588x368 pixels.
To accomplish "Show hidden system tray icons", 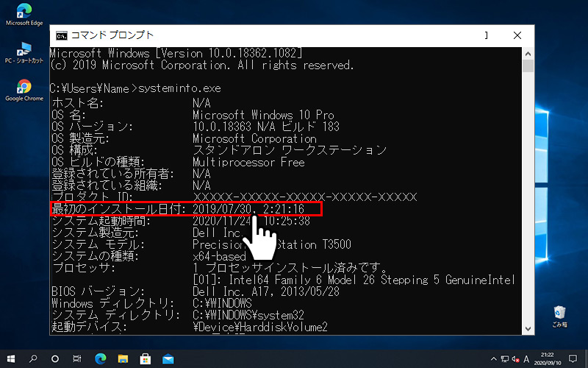I will point(494,358).
